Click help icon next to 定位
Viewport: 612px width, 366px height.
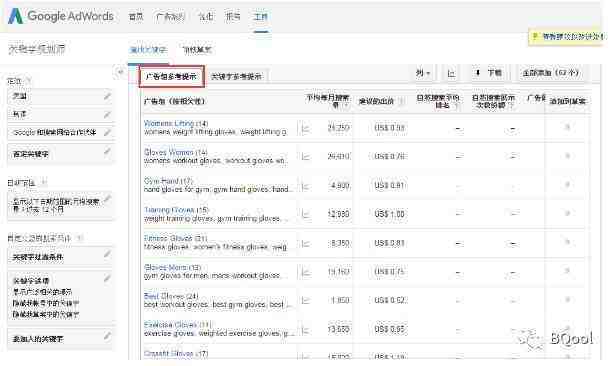click(x=28, y=81)
